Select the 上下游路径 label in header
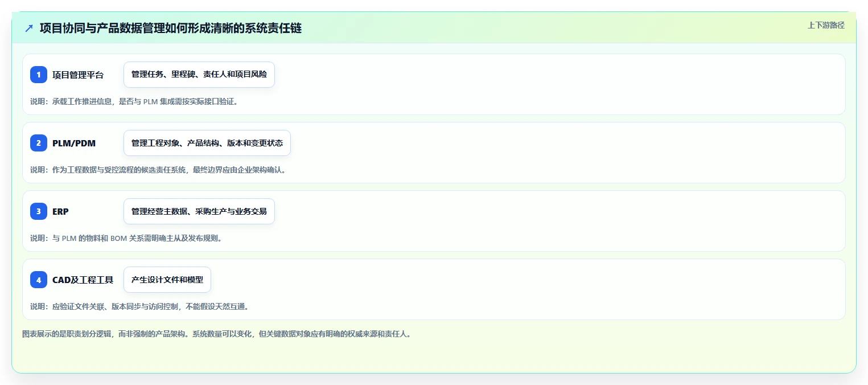The width and height of the screenshot is (868, 385). tap(826, 25)
